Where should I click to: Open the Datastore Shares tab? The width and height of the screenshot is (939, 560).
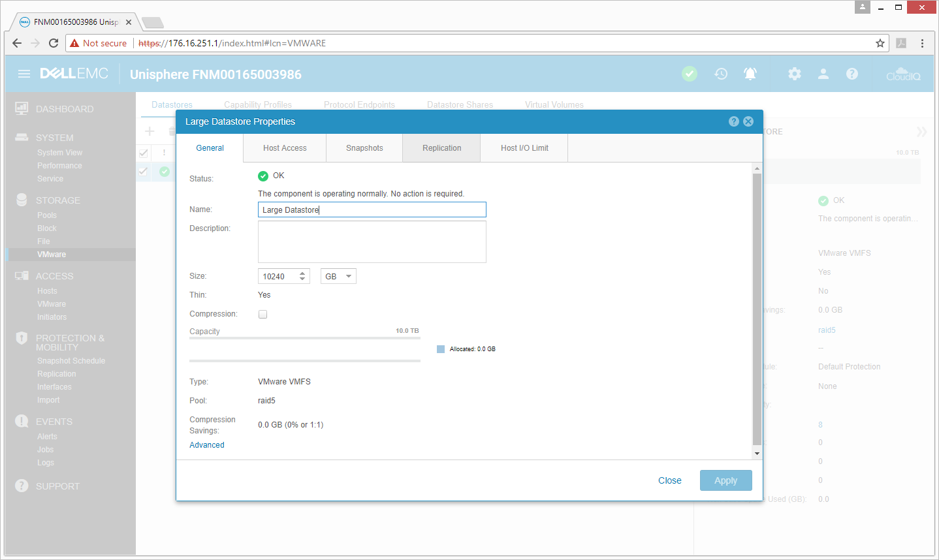coord(460,104)
